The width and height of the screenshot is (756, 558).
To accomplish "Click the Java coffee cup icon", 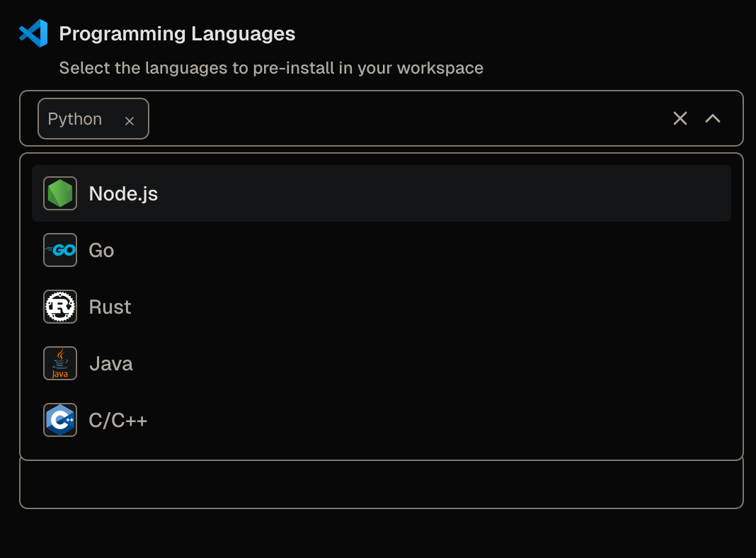I will tap(60, 363).
